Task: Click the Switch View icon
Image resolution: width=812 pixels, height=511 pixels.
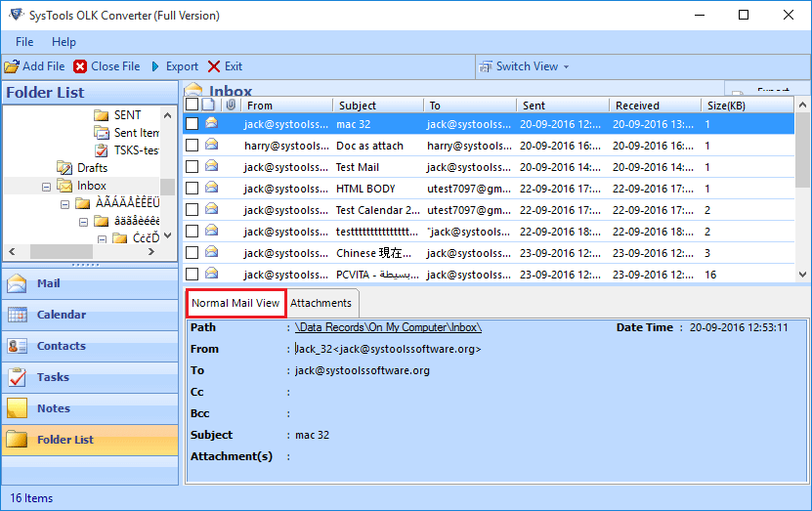Action: tap(486, 66)
